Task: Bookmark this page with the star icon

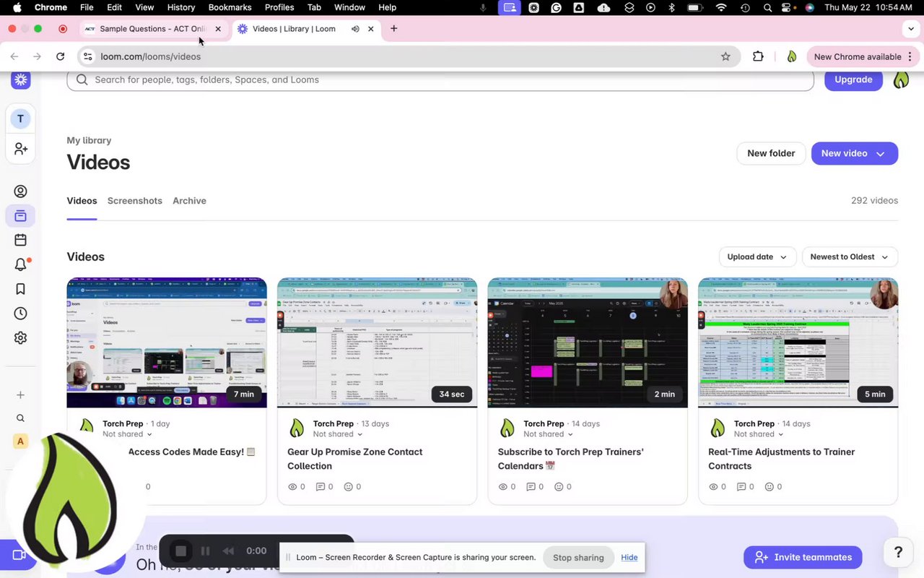Action: click(725, 56)
